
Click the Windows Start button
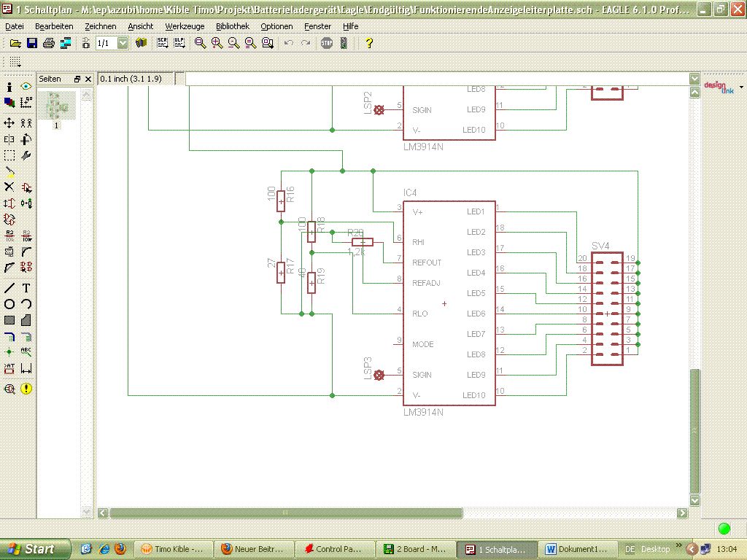(36, 548)
